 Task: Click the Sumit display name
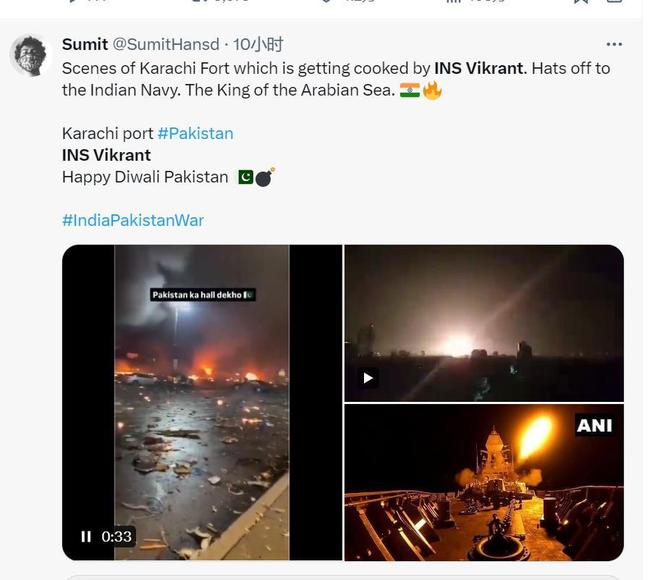tap(84, 44)
